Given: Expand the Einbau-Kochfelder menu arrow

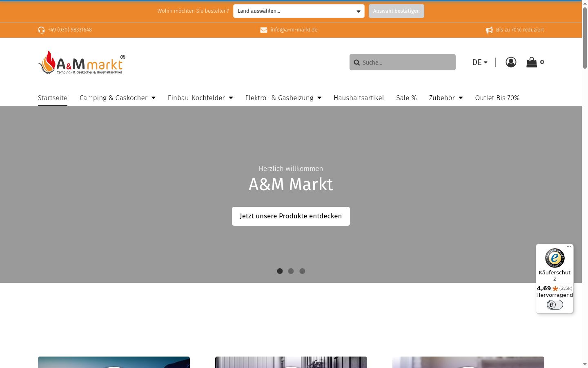Looking at the screenshot, I should click(231, 98).
